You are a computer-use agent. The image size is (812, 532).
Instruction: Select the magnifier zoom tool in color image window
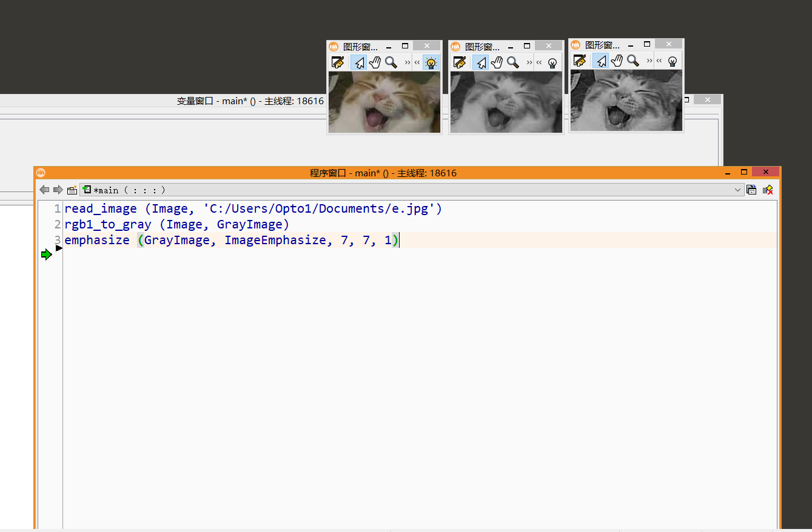click(391, 62)
